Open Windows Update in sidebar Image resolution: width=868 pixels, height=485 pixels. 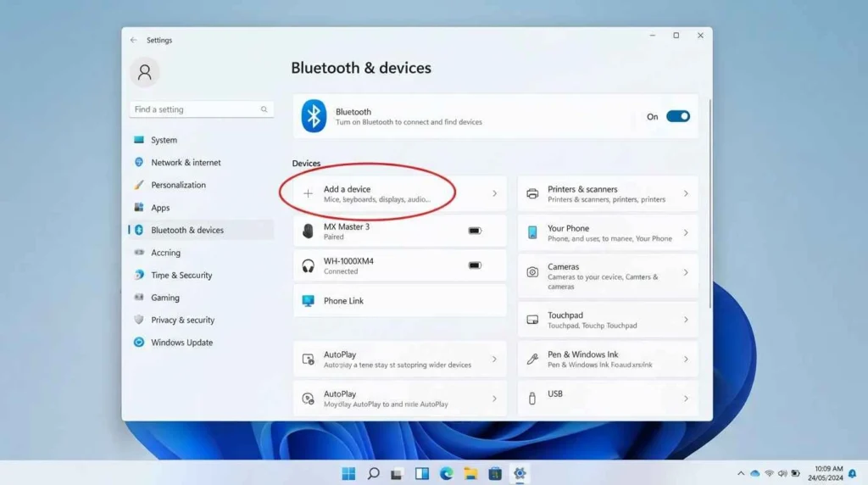pos(202,343)
